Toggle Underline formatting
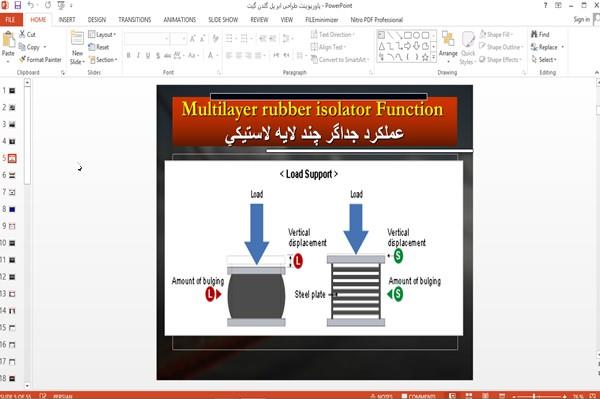This screenshot has width=600, height=399. 148,56
